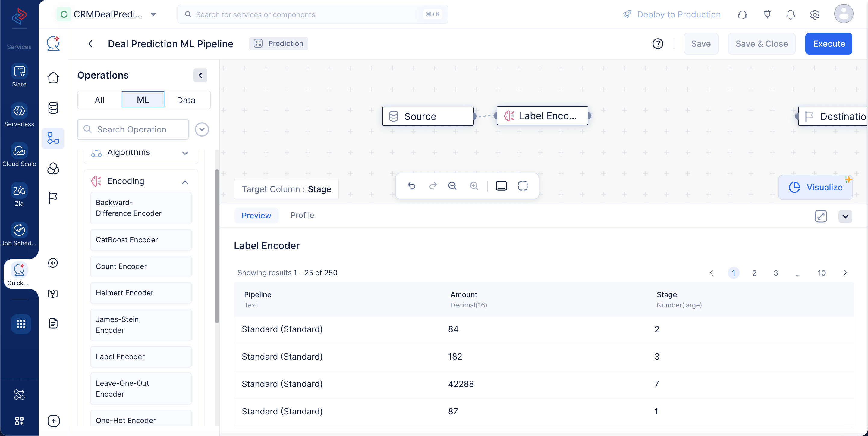Click the redo icon on canvas toolbar
This screenshot has height=436, width=868.
433,186
